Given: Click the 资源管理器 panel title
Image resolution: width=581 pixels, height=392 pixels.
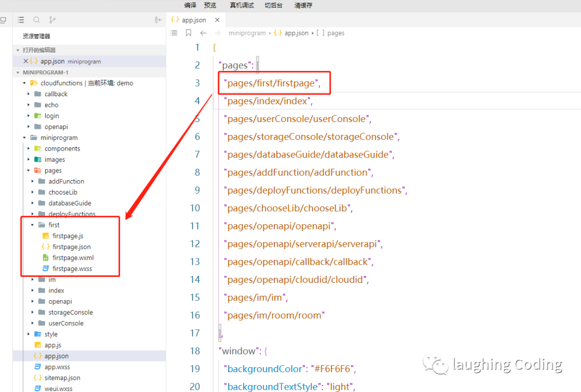Looking at the screenshot, I should coord(37,36).
